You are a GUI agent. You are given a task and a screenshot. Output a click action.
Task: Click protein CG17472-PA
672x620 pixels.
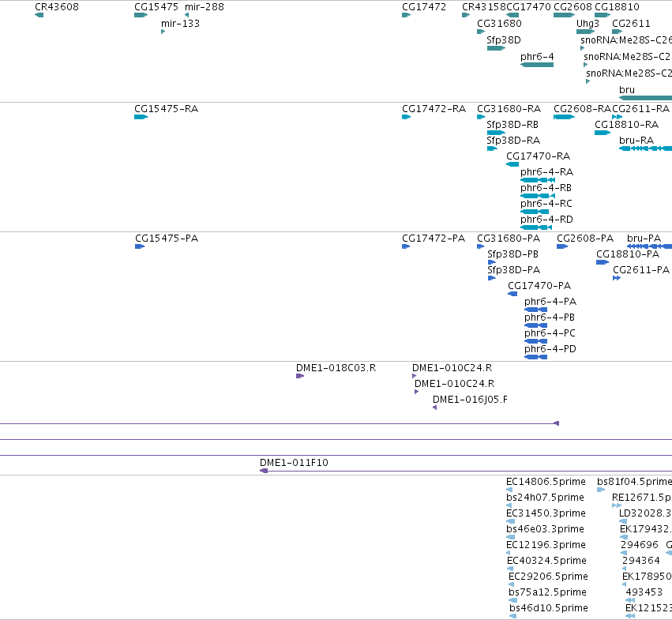pos(434,239)
